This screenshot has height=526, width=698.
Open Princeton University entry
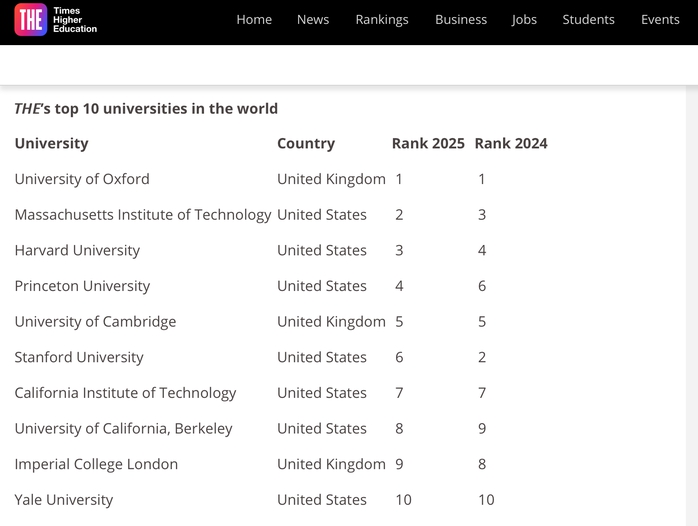[x=82, y=286]
